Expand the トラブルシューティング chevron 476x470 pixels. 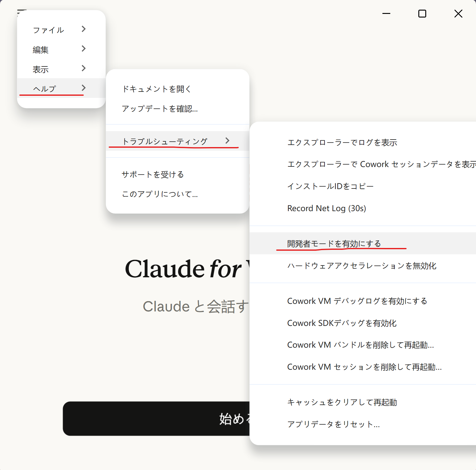pos(227,140)
